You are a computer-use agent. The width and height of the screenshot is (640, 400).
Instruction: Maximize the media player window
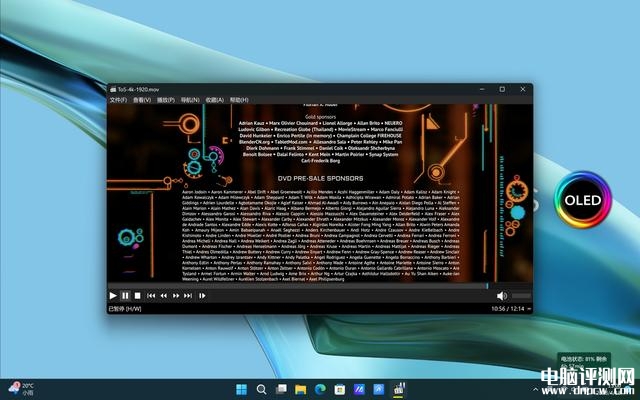tap(502, 89)
